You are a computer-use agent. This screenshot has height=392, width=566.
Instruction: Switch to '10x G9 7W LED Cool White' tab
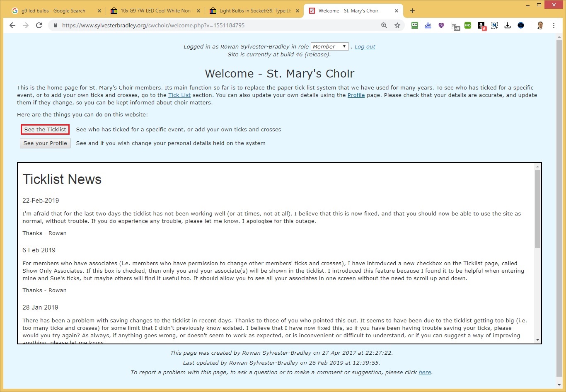tap(155, 11)
